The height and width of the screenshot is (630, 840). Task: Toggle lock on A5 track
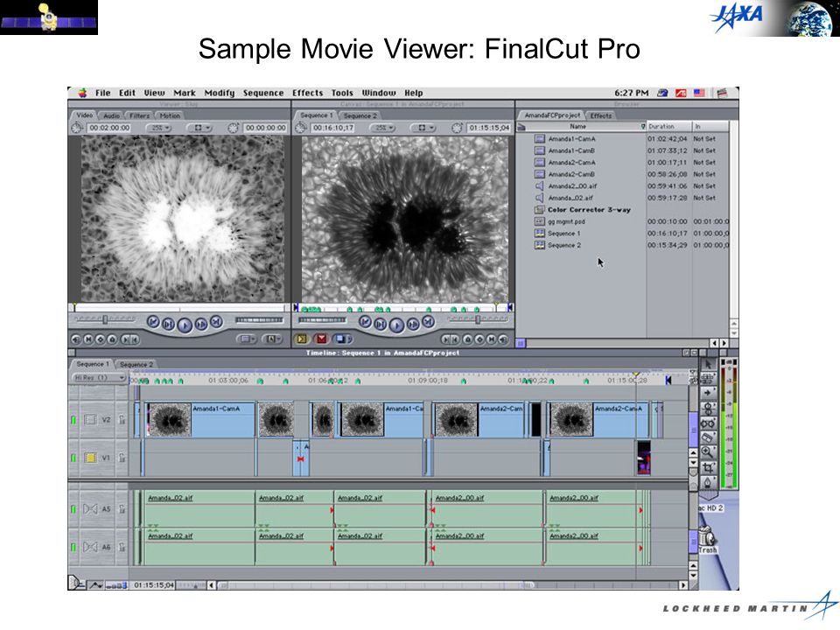(122, 508)
